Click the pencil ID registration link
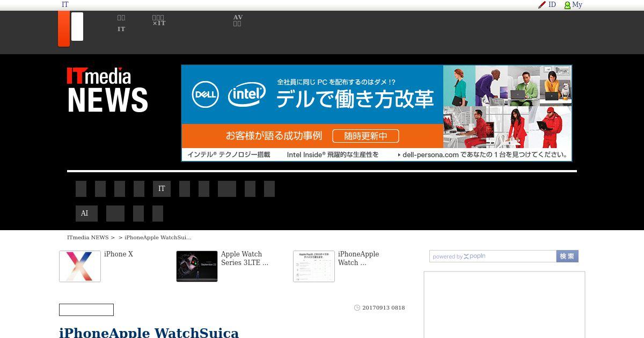Screen dimensions: 644x338 547,5
